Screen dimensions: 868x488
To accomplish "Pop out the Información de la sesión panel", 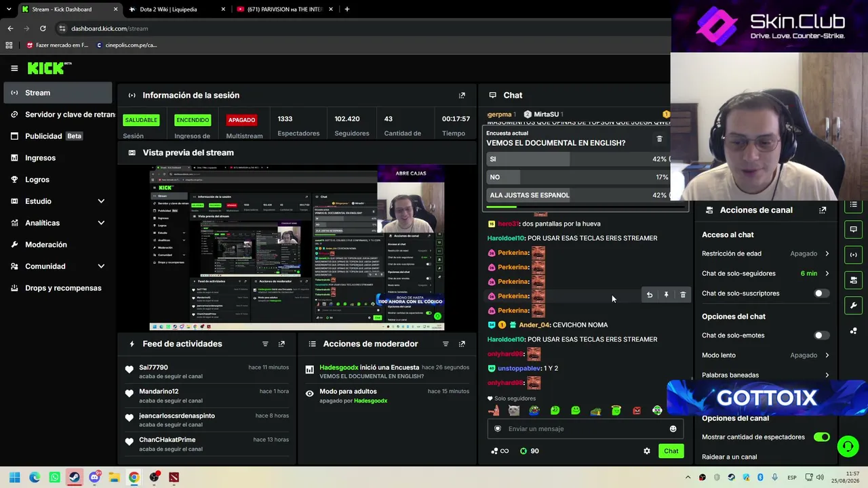I will click(x=462, y=96).
